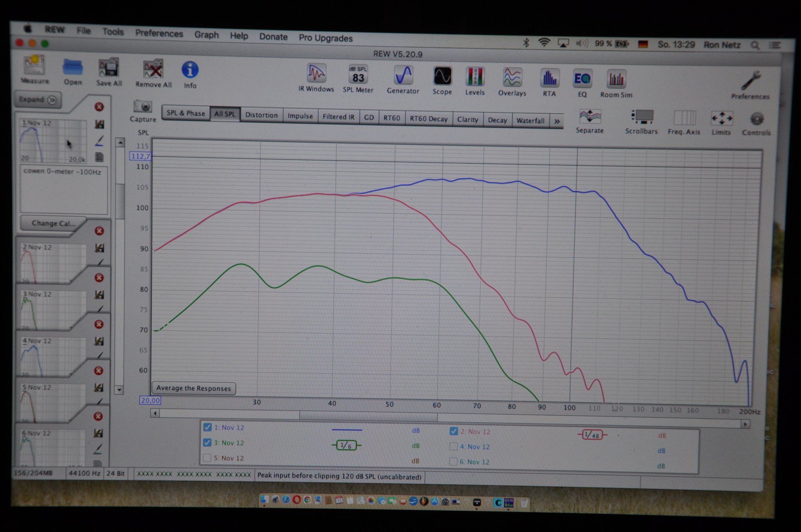Click legend scrollbar right arrow
The width and height of the screenshot is (801, 532).
(x=745, y=424)
